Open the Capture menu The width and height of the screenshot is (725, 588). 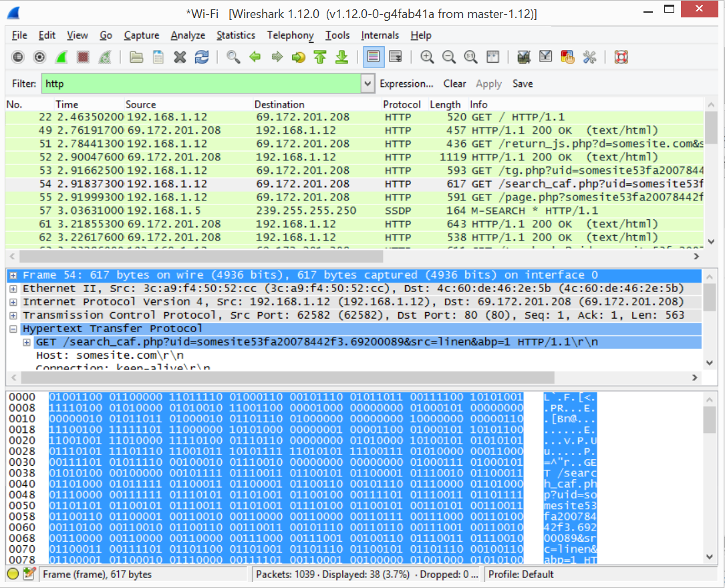pyautogui.click(x=142, y=35)
